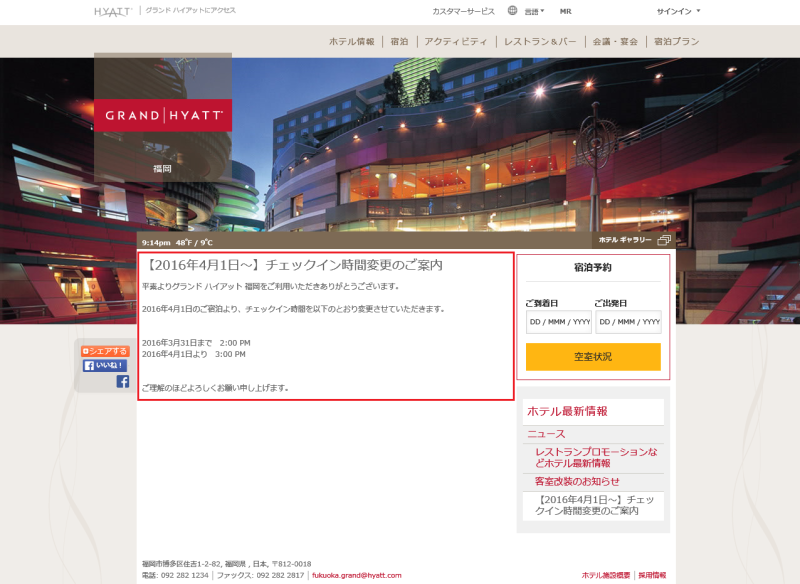Viewport: 800px width, 584px height.
Task: Click the ニュース sidebar link
Action: tap(546, 434)
